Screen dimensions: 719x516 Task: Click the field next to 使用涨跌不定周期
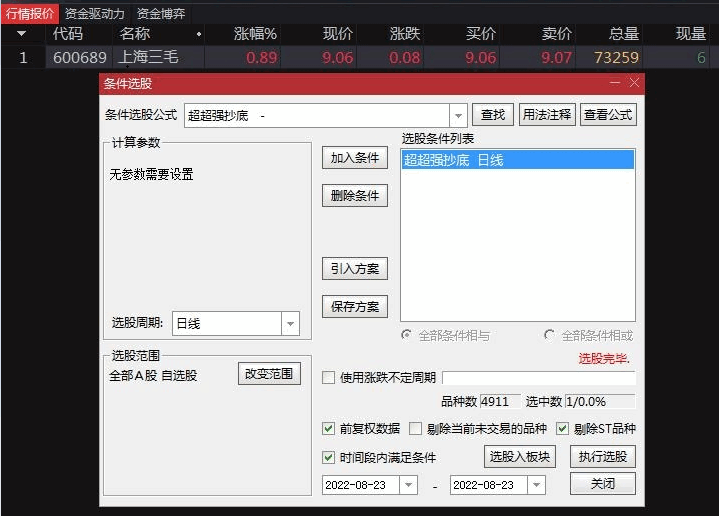click(539, 378)
